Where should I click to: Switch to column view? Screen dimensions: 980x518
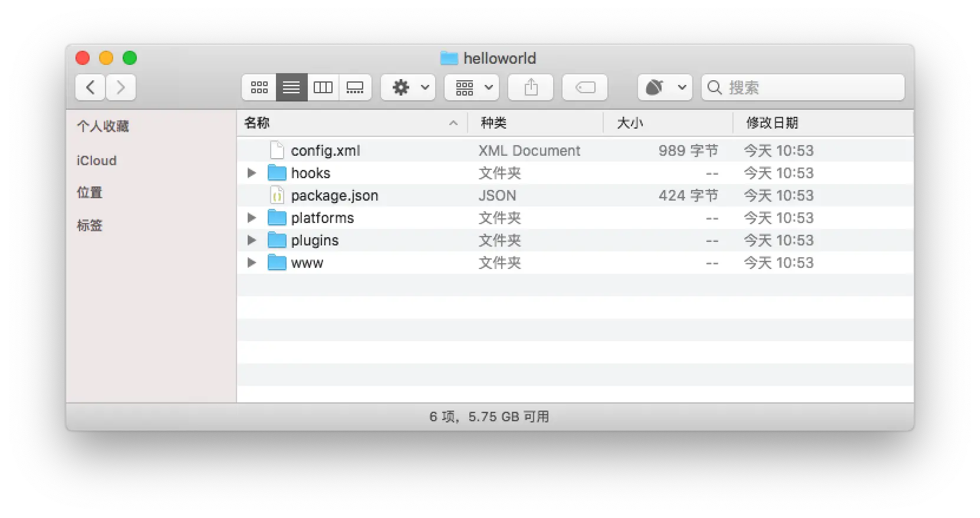[323, 87]
